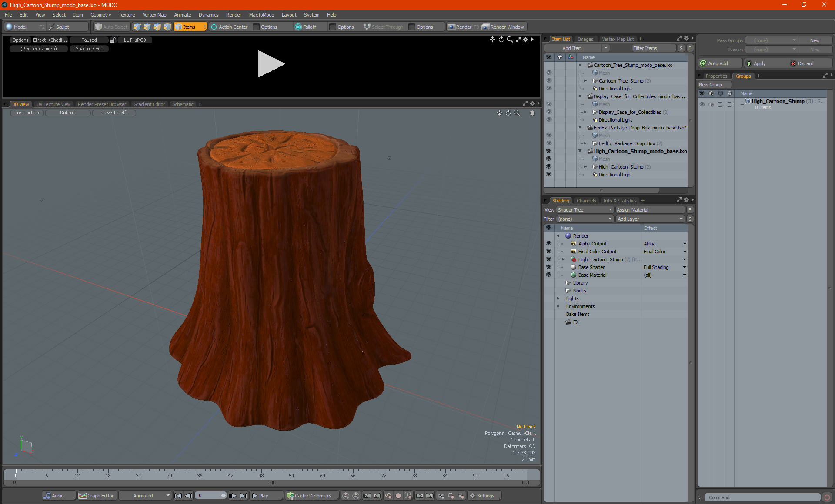Image resolution: width=835 pixels, height=504 pixels.
Task: Expand the Lights section in Shader Tree
Action: coord(557,298)
